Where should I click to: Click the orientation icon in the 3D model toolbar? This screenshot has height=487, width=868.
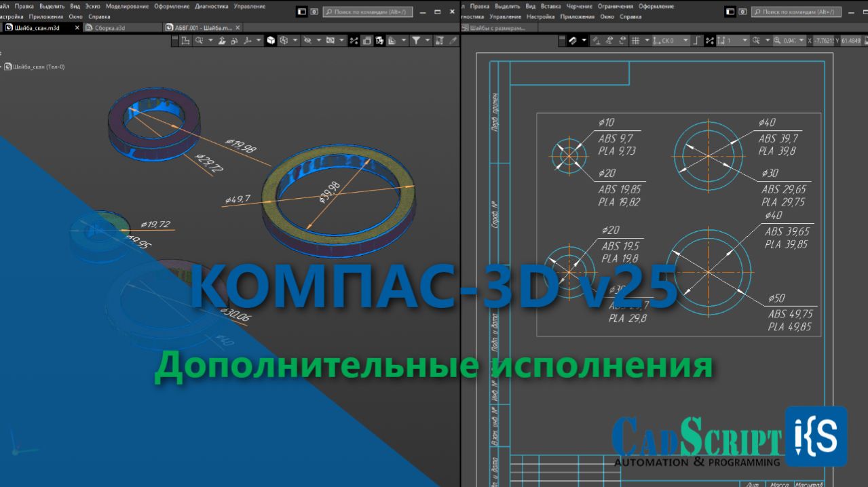tap(185, 41)
